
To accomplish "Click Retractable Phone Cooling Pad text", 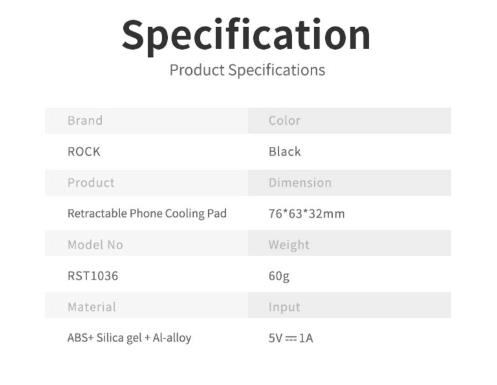I will (147, 213).
